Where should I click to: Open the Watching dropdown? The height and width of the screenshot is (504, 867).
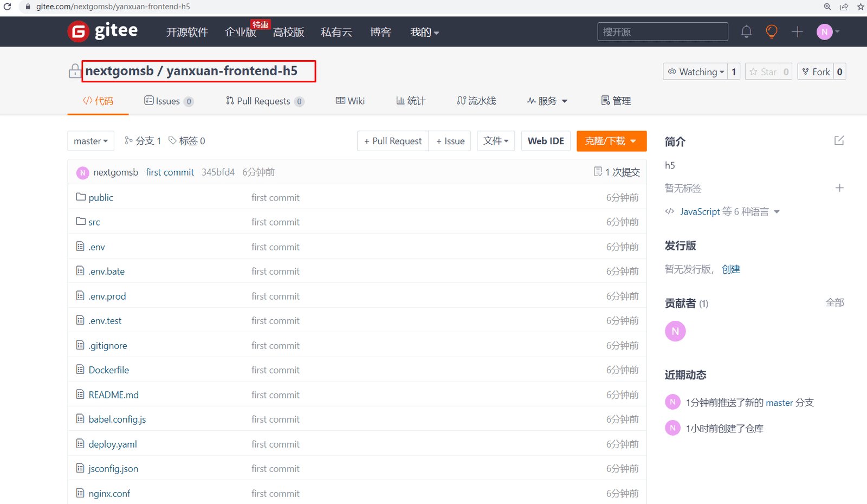(x=696, y=72)
